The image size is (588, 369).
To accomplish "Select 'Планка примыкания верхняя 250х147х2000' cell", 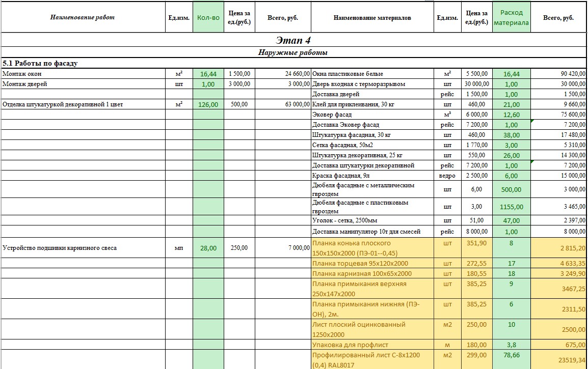I will point(372,289).
